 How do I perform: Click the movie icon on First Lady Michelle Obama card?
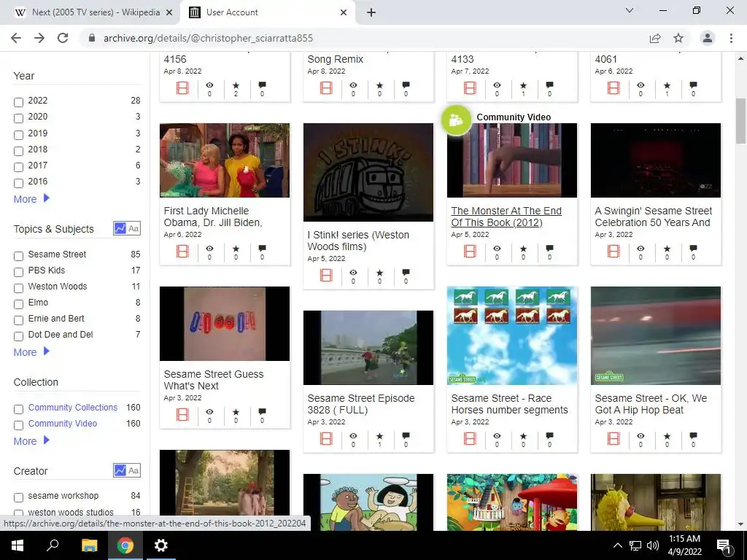[182, 251]
